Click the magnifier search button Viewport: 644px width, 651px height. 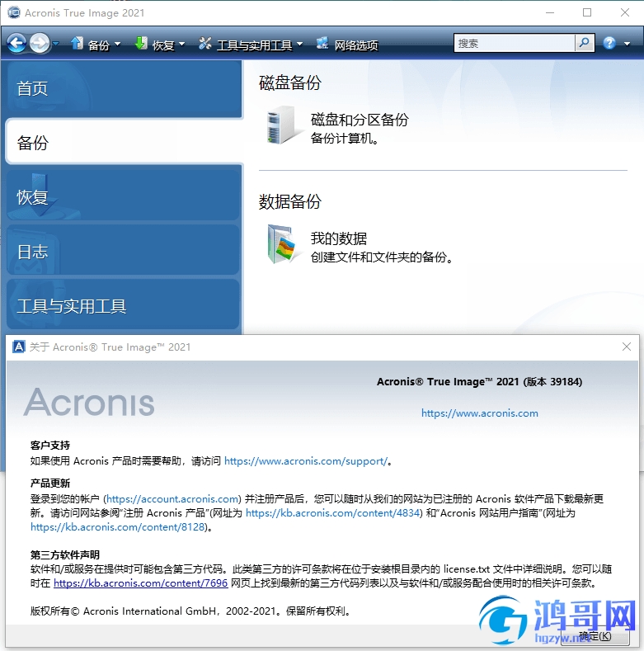tap(585, 43)
